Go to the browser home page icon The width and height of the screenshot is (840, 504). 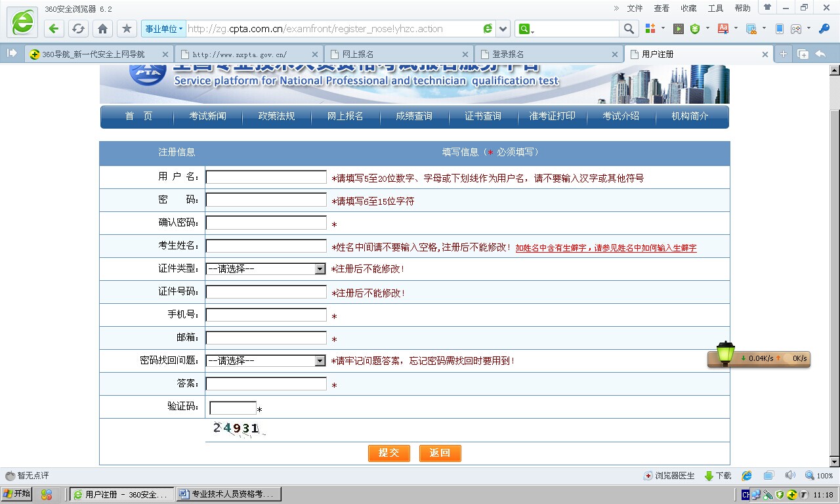coord(102,29)
